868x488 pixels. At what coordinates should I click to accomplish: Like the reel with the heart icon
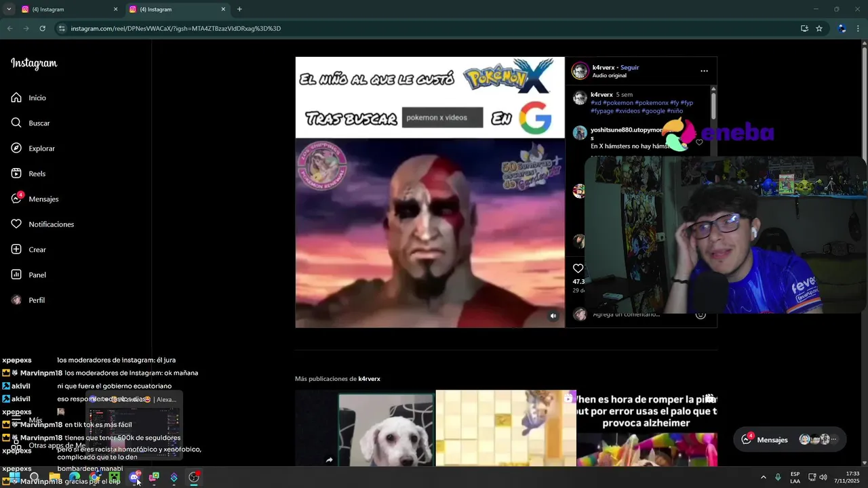click(x=578, y=268)
